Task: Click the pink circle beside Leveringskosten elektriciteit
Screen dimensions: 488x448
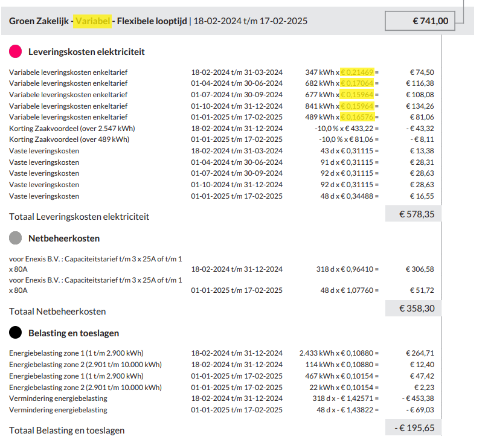Action: click(x=16, y=51)
